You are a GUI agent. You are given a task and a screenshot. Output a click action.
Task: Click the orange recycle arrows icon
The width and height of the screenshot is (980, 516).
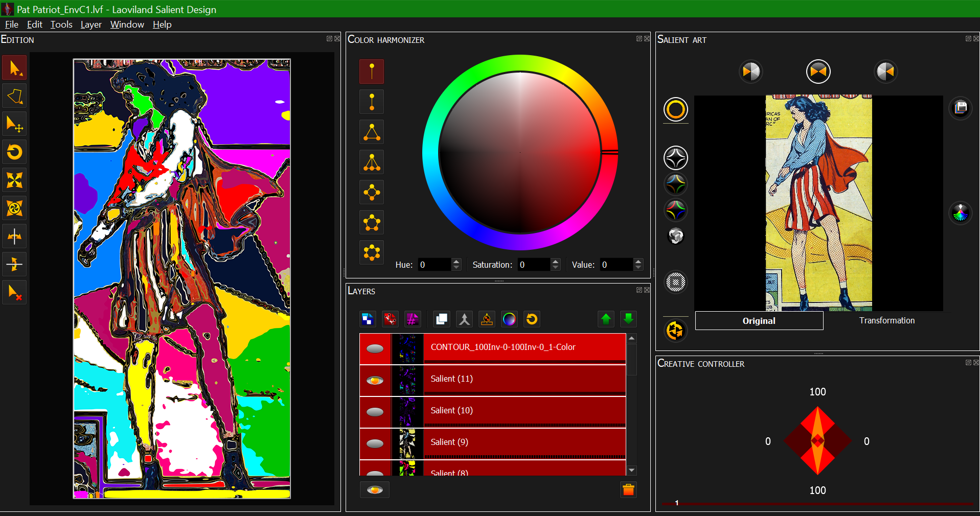[675, 331]
